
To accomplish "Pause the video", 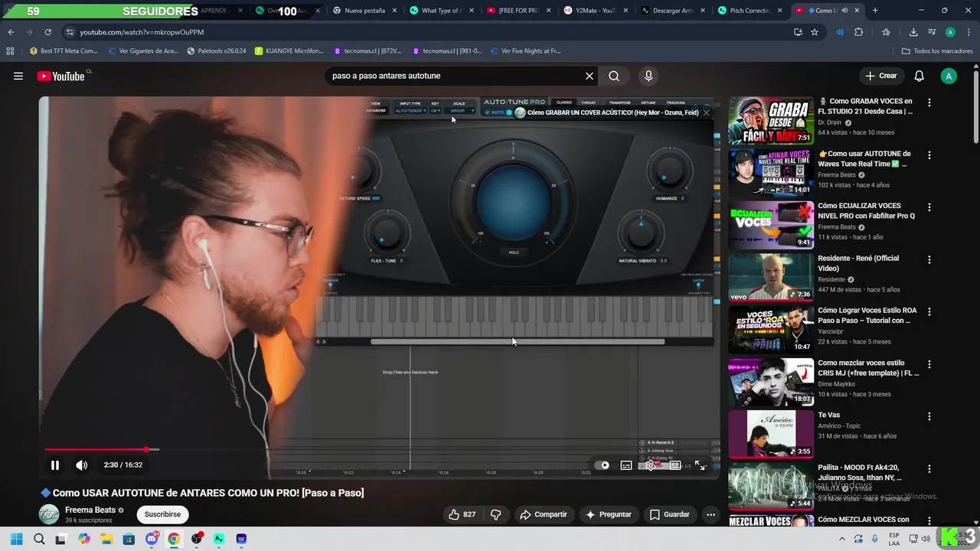I will click(55, 465).
